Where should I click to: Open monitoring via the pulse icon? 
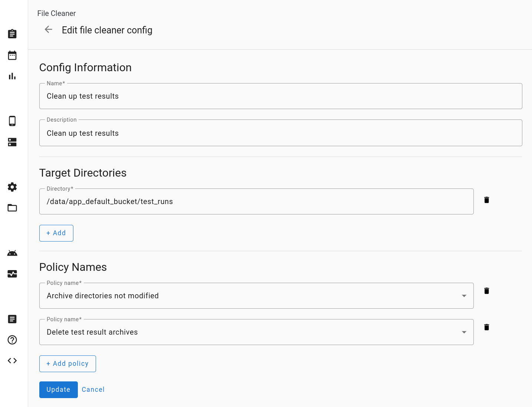(12, 274)
